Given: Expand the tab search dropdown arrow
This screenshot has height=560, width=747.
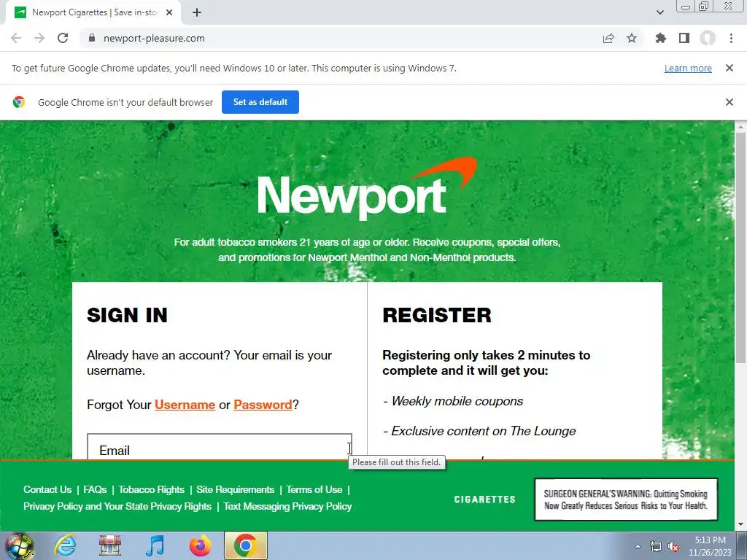Looking at the screenshot, I should click(659, 12).
